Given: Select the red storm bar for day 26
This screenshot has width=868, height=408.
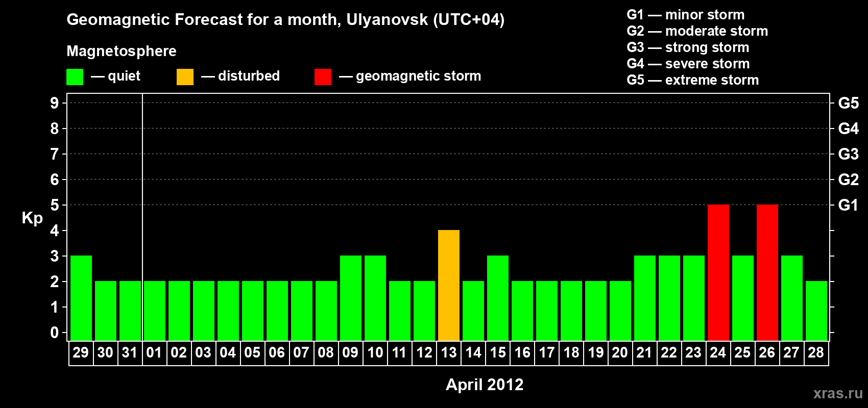Looking at the screenshot, I should pyautogui.click(x=767, y=272).
